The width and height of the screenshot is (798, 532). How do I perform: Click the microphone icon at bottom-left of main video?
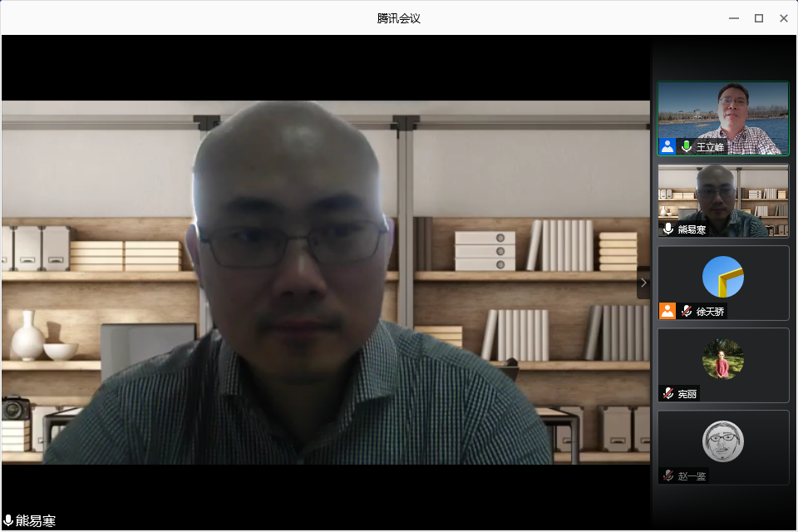click(x=8, y=521)
